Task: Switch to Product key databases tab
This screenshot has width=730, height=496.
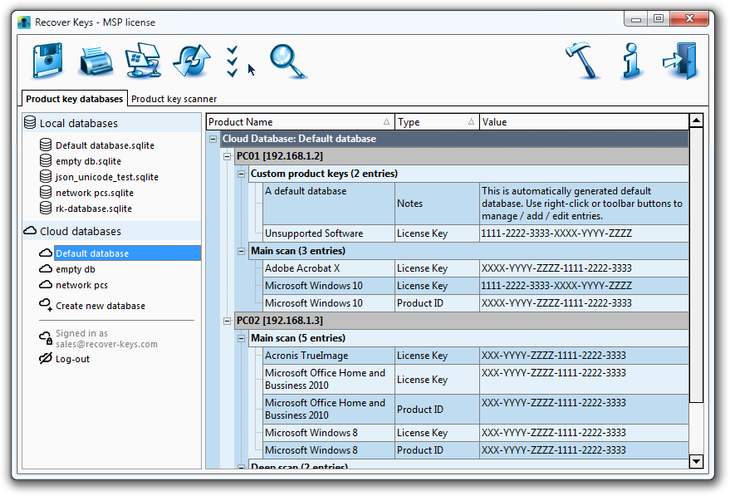Action: pyautogui.click(x=74, y=99)
